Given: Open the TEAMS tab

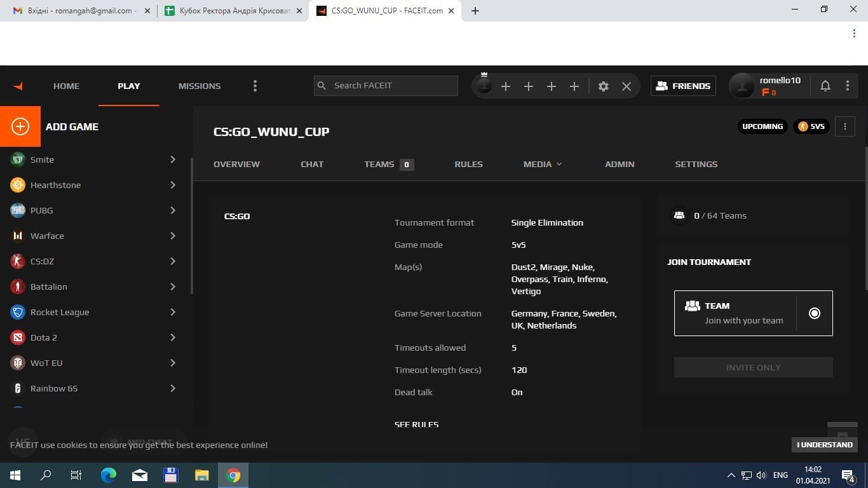Looking at the screenshot, I should click(x=389, y=164).
